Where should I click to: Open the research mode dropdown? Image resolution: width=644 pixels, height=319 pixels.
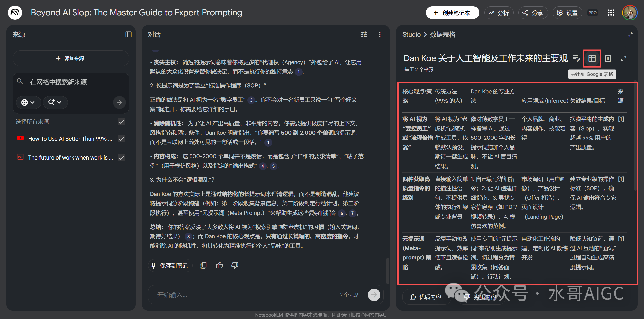pyautogui.click(x=55, y=102)
